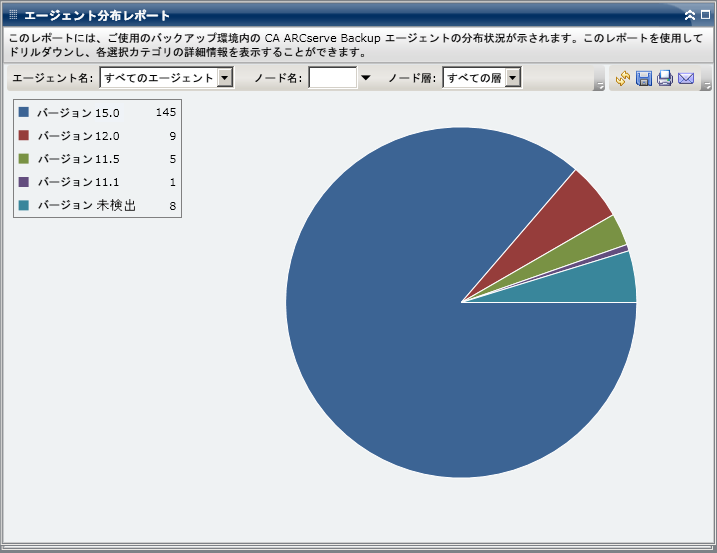Click the save report floppy icon

644,78
